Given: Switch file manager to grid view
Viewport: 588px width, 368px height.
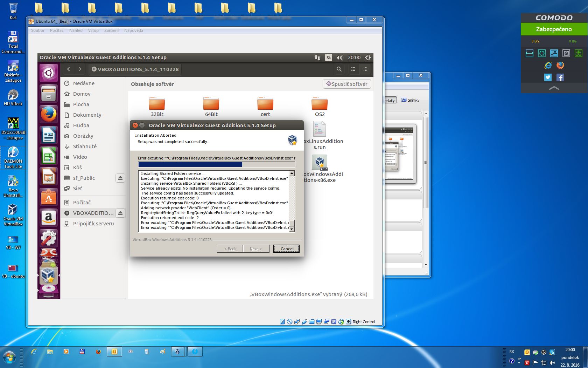Looking at the screenshot, I should (365, 69).
